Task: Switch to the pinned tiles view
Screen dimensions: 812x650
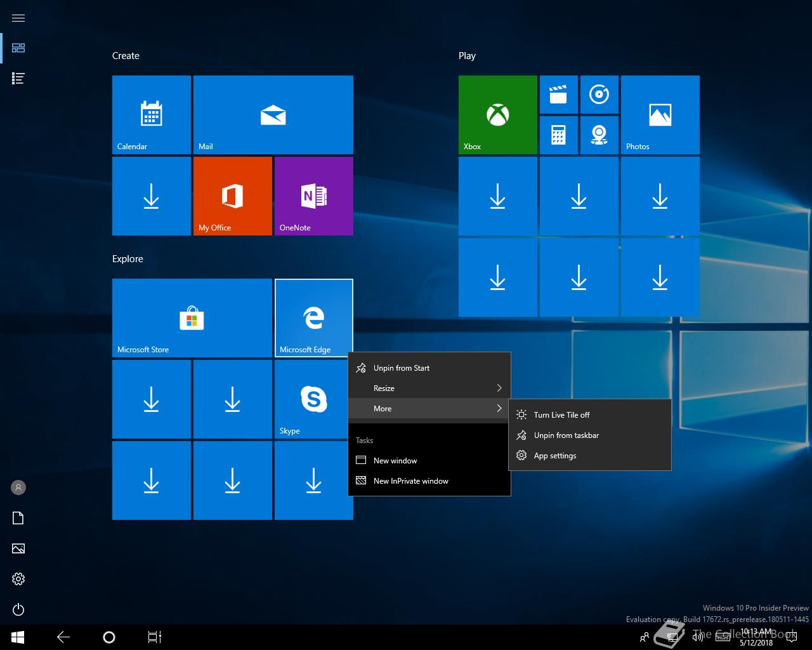Action: coord(18,48)
